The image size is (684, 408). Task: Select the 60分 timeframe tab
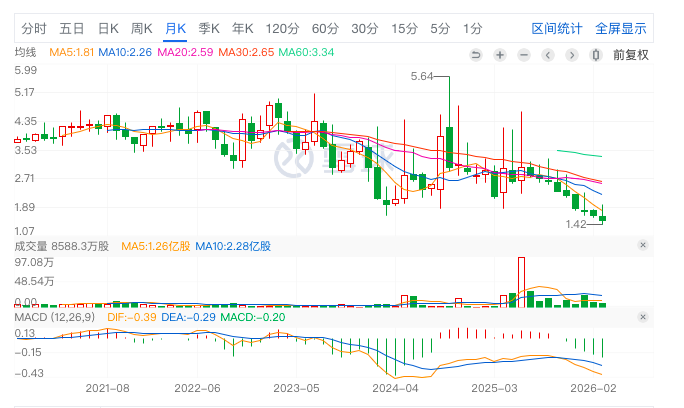pyautogui.click(x=325, y=28)
